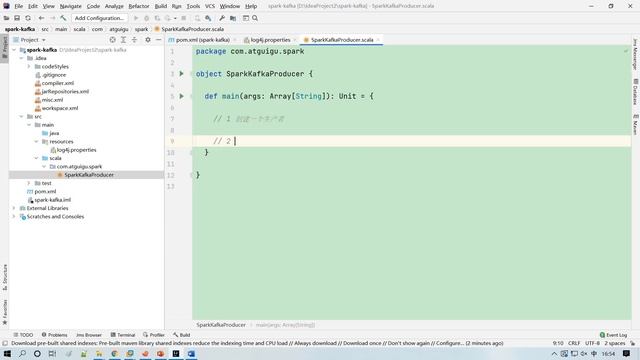This screenshot has width=640, height=360.
Task: Open the VCS menu
Action: (210, 6)
